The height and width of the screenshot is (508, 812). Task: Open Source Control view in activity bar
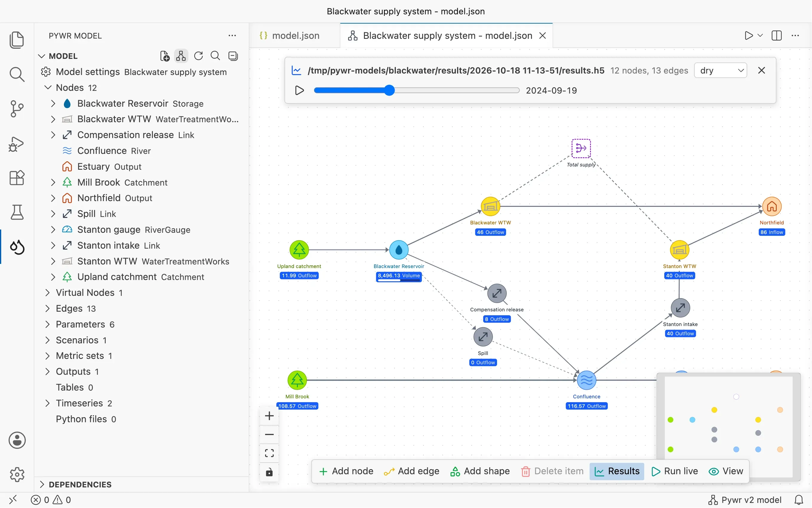[17, 109]
